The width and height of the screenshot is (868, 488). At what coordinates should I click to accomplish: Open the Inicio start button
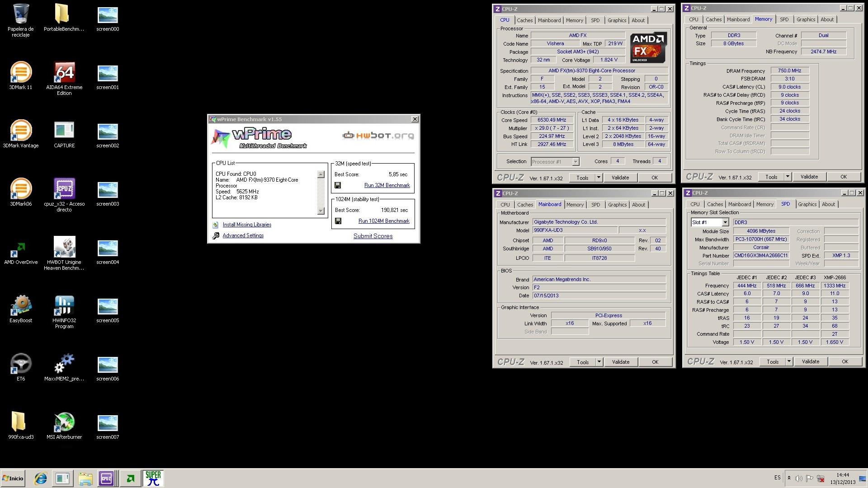pos(13,478)
